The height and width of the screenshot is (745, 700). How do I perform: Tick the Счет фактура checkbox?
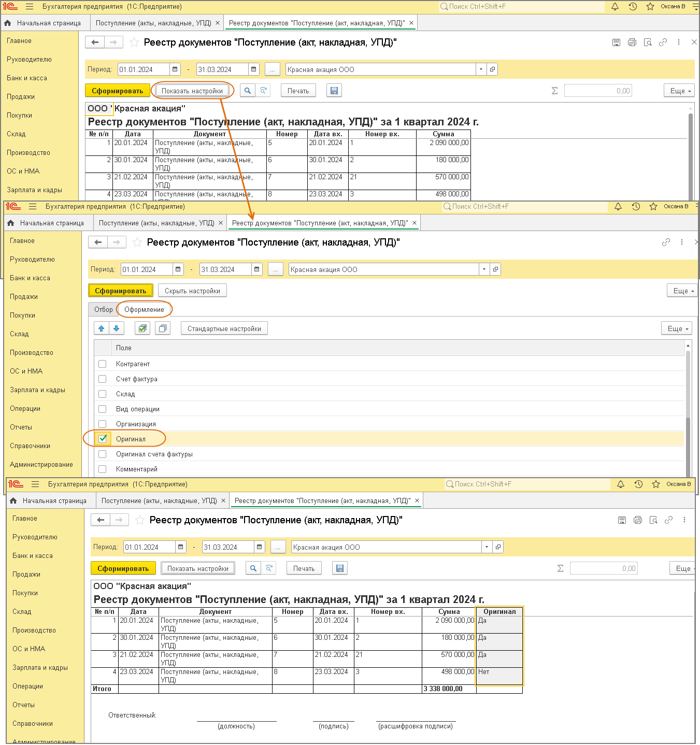(x=103, y=379)
